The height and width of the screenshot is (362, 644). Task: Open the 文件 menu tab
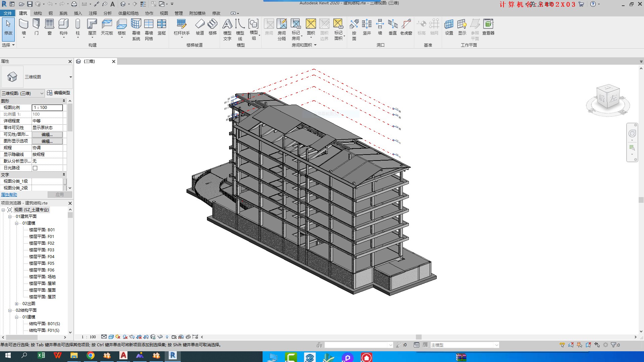[x=8, y=13]
